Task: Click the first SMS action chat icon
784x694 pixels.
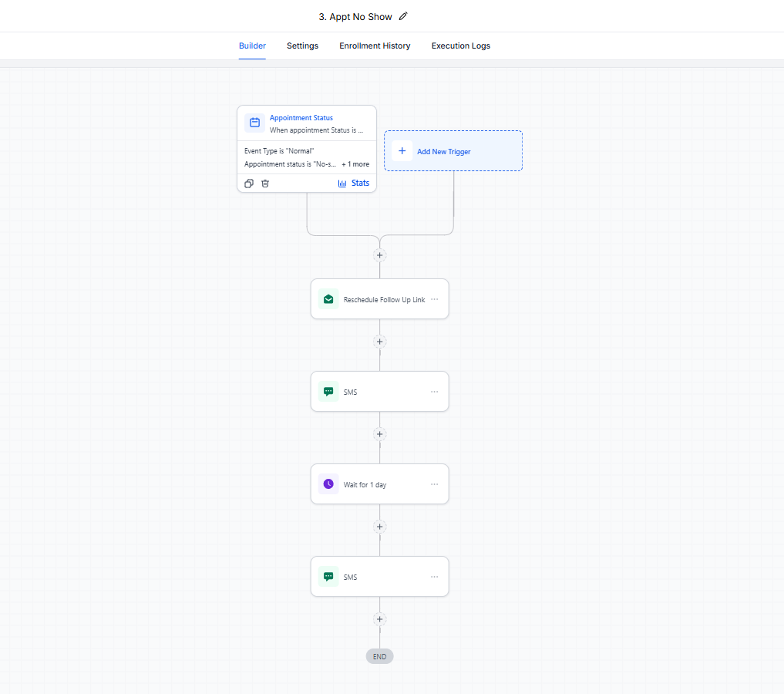Action: 328,392
